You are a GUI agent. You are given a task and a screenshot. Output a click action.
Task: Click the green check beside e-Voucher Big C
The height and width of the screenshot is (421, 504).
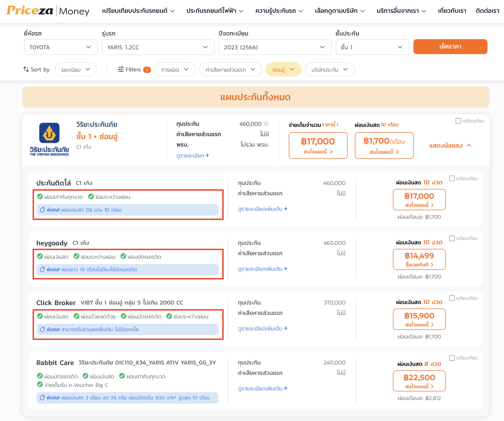pos(40,384)
